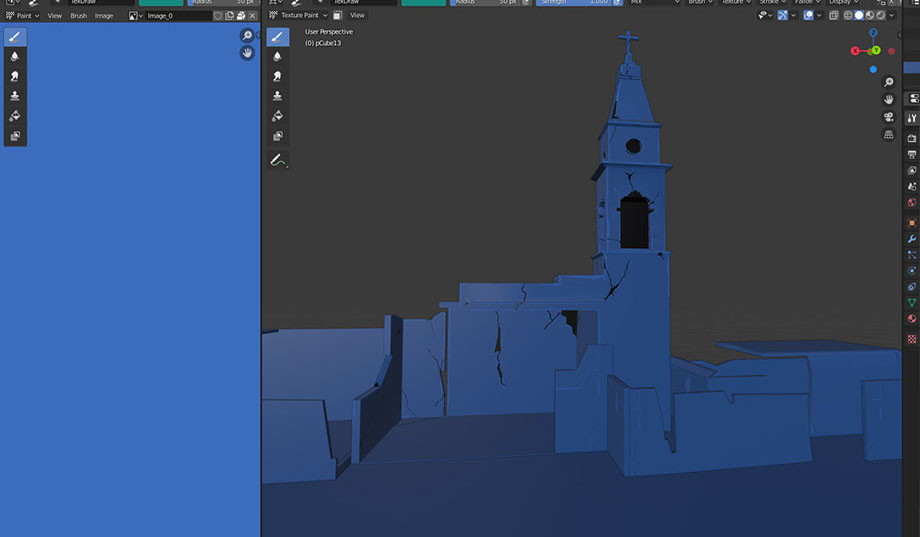Open the Image menu in image editor
The image size is (920, 537).
click(104, 16)
